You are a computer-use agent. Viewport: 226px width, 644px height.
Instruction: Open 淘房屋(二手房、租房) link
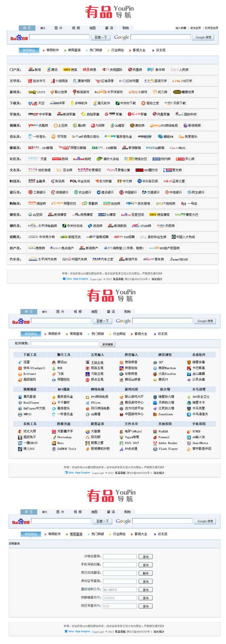[x=128, y=248]
